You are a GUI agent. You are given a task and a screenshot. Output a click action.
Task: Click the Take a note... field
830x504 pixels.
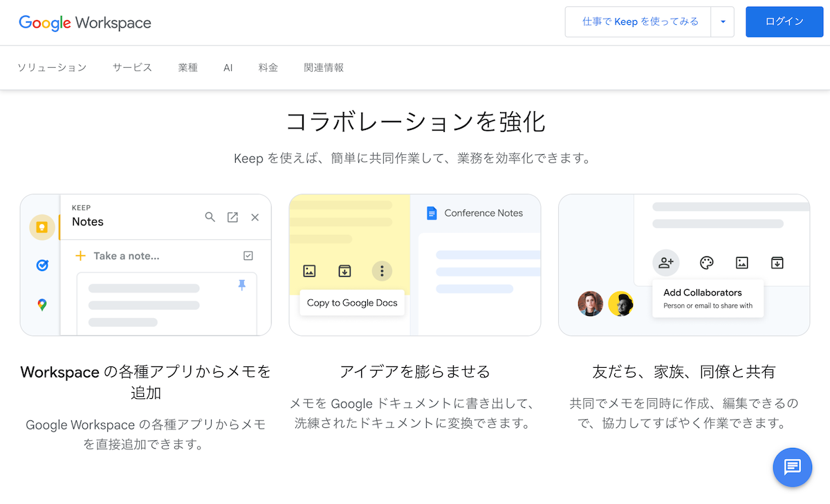point(127,256)
